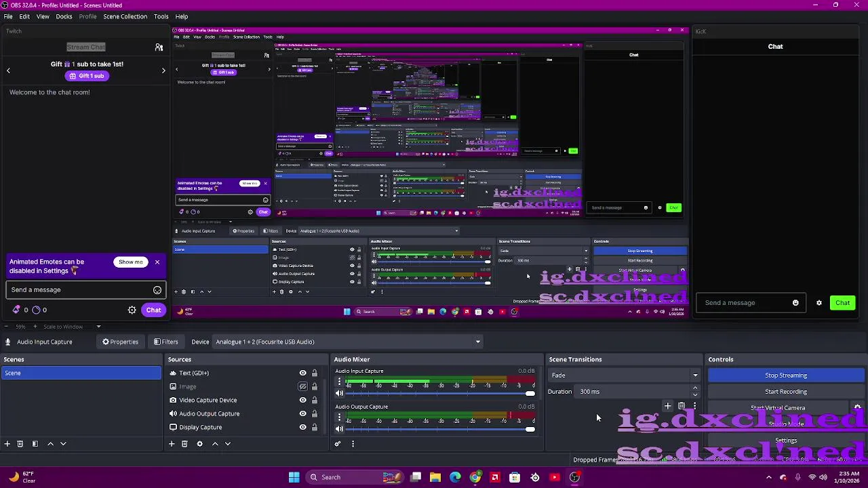Viewport: 868px width, 488px height.
Task: Click the Twitch bits diamond icon
Action: 16,310
